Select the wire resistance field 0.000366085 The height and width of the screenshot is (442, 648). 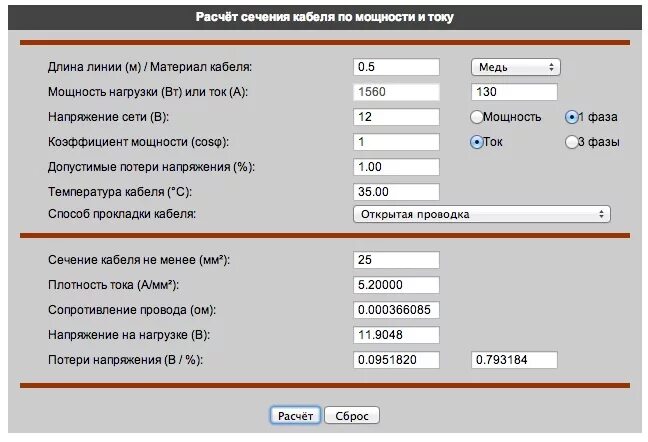396,310
